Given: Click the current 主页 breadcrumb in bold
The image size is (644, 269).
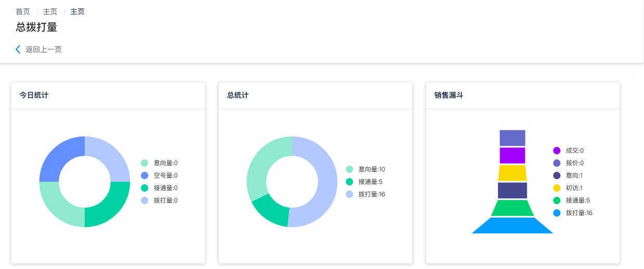Looking at the screenshot, I should pyautogui.click(x=77, y=11).
